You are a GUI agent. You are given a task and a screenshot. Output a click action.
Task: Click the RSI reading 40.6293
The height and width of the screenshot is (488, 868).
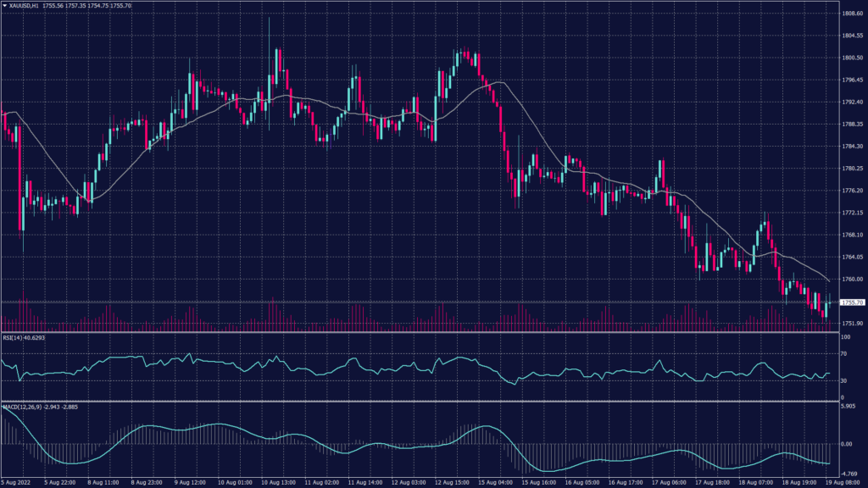[36, 337]
